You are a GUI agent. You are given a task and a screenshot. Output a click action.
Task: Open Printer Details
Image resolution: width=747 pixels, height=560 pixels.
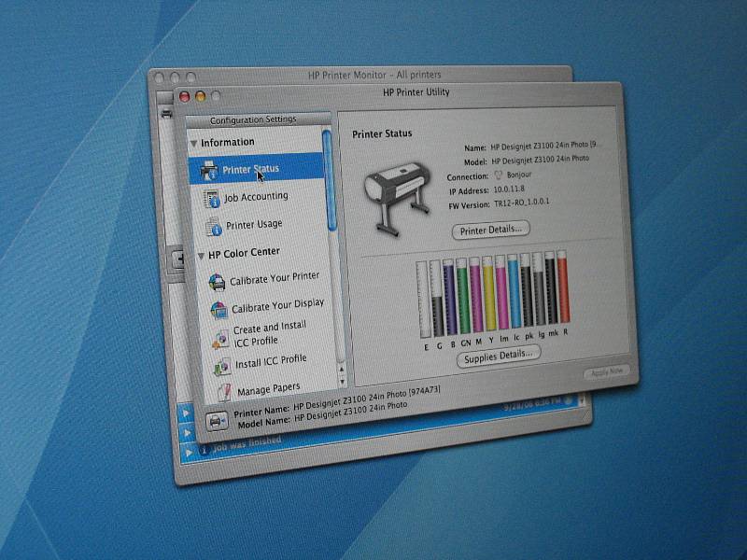pyautogui.click(x=491, y=230)
